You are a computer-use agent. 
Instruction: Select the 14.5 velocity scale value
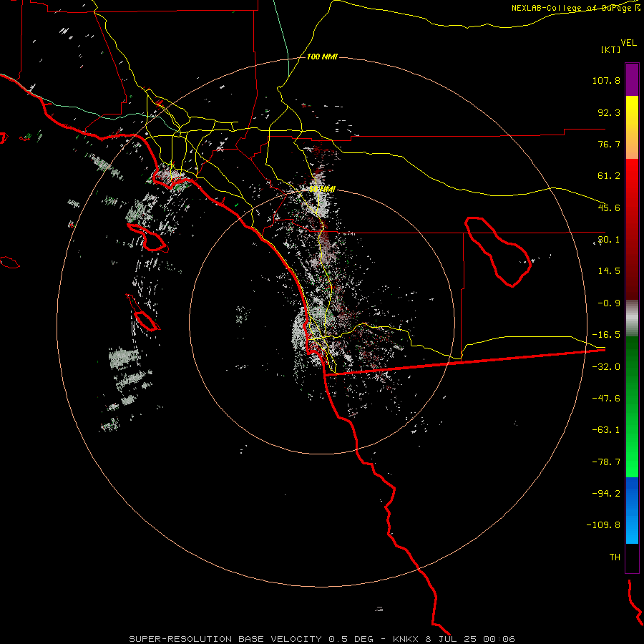[609, 271]
